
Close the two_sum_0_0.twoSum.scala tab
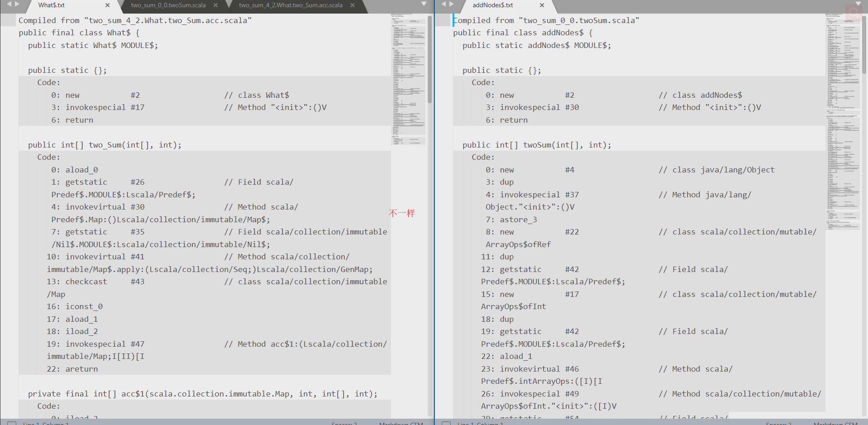point(215,5)
